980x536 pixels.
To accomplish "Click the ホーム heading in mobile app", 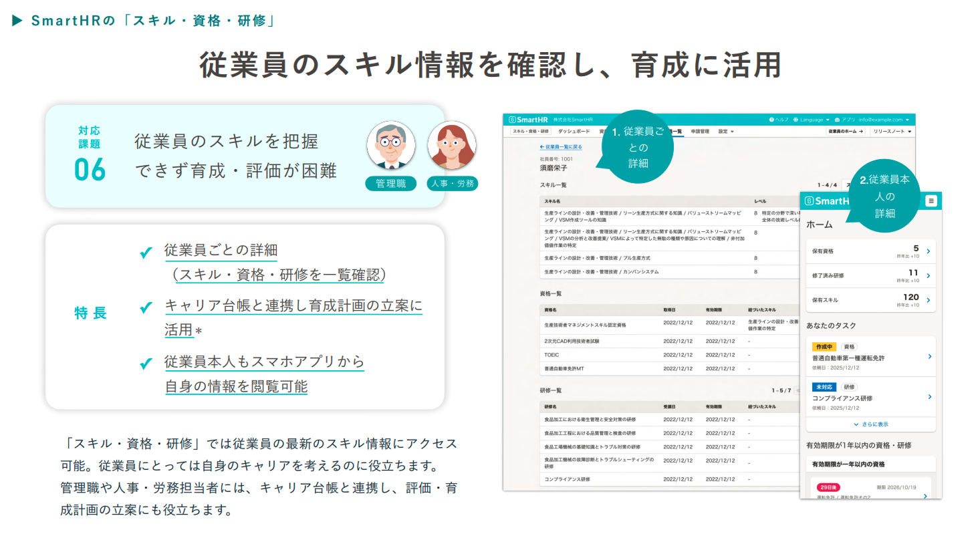I will pyautogui.click(x=820, y=225).
